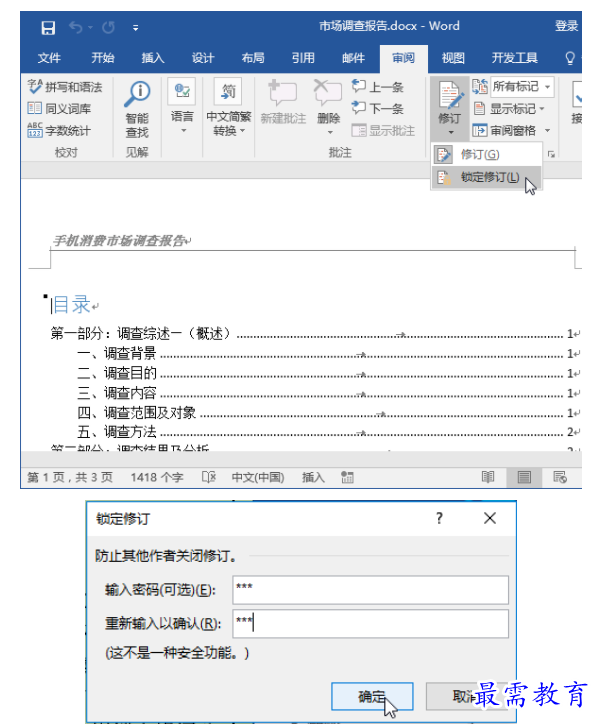Screen dimensions: 596x726
Task: Click the header text 手机消费市场调查报告
Action: (119, 241)
